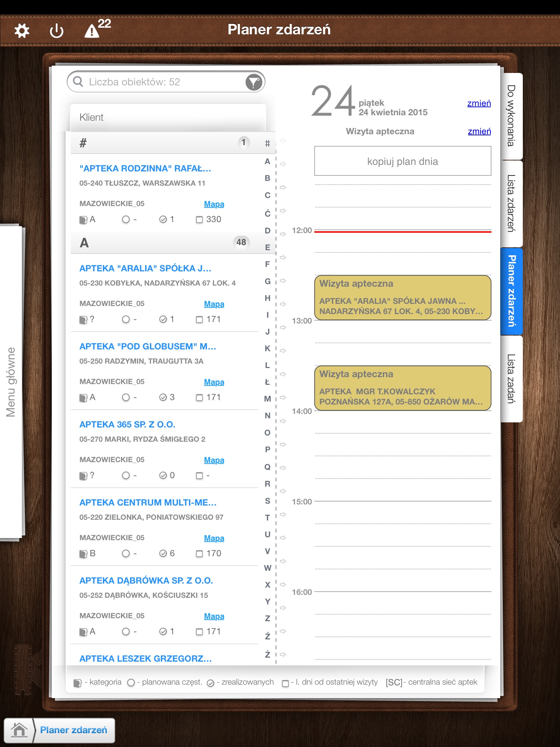Image resolution: width=560 pixels, height=747 pixels.
Task: Open client APTEKA "POD GLOBUSEM" M...
Action: click(x=148, y=347)
